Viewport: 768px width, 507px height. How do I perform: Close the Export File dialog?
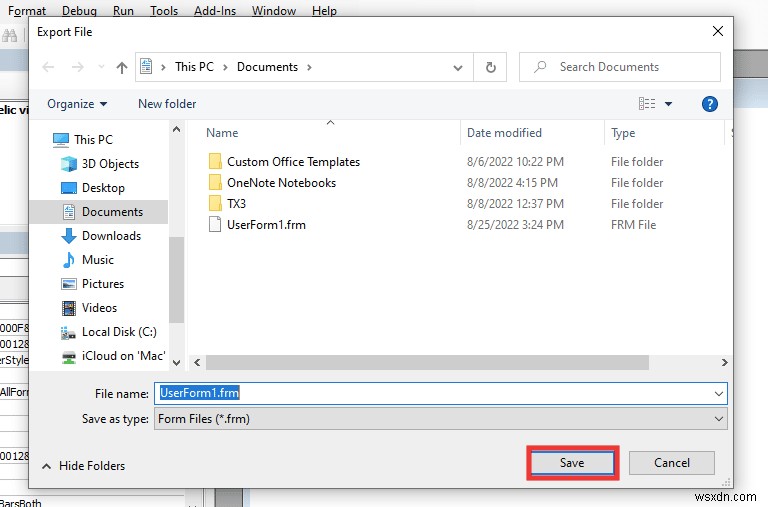(718, 31)
